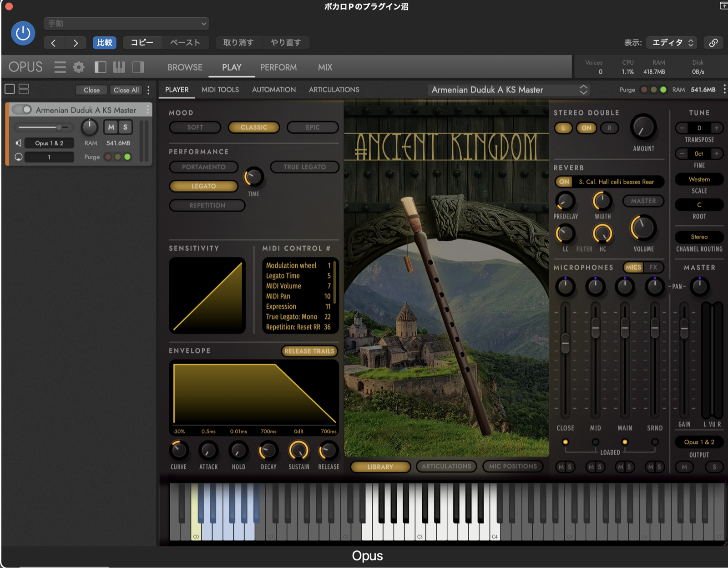The image size is (728, 568).
Task: Click the 比較 compare button
Action: (104, 43)
